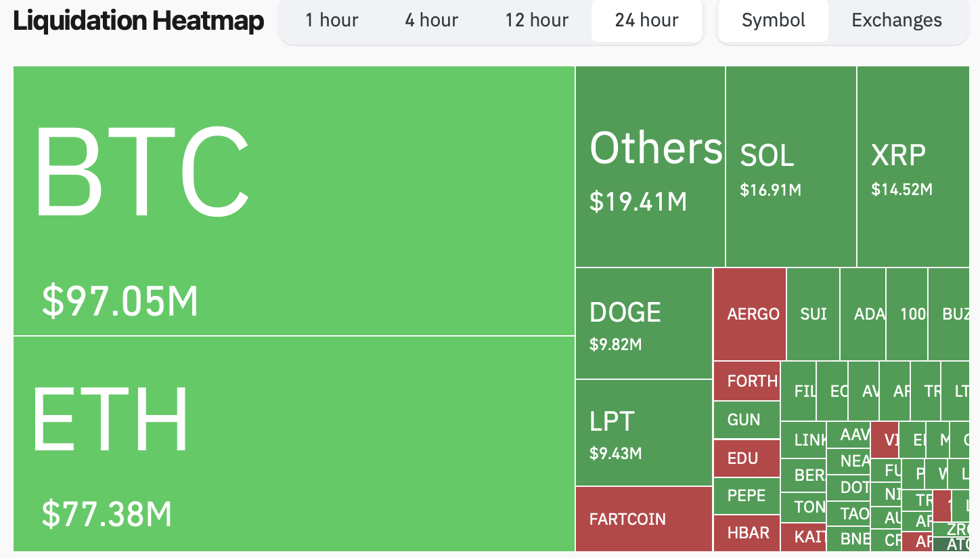The height and width of the screenshot is (558, 980).
Task: Select the red AERGO tile
Action: pos(750,314)
